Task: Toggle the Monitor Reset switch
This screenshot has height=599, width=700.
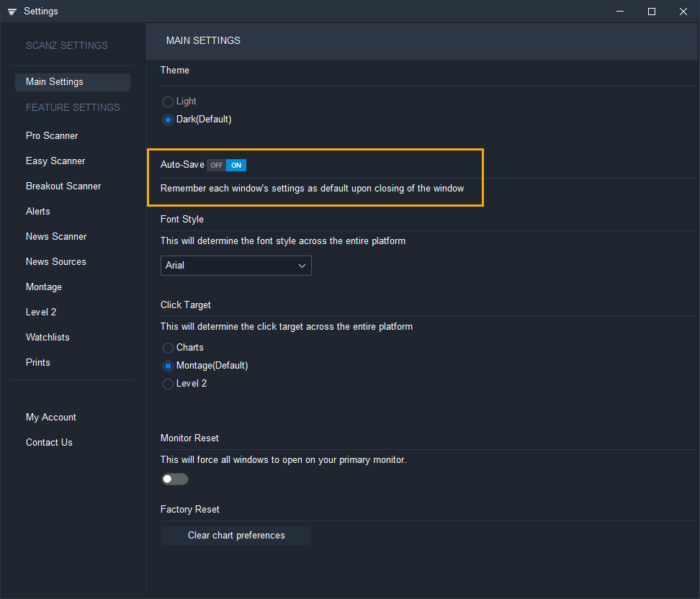Action: [174, 479]
